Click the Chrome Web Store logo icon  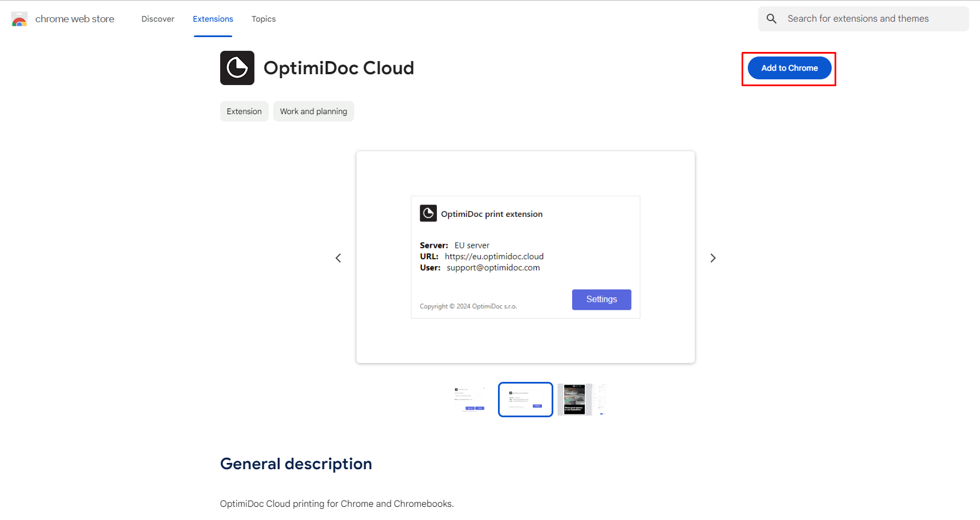coord(19,19)
